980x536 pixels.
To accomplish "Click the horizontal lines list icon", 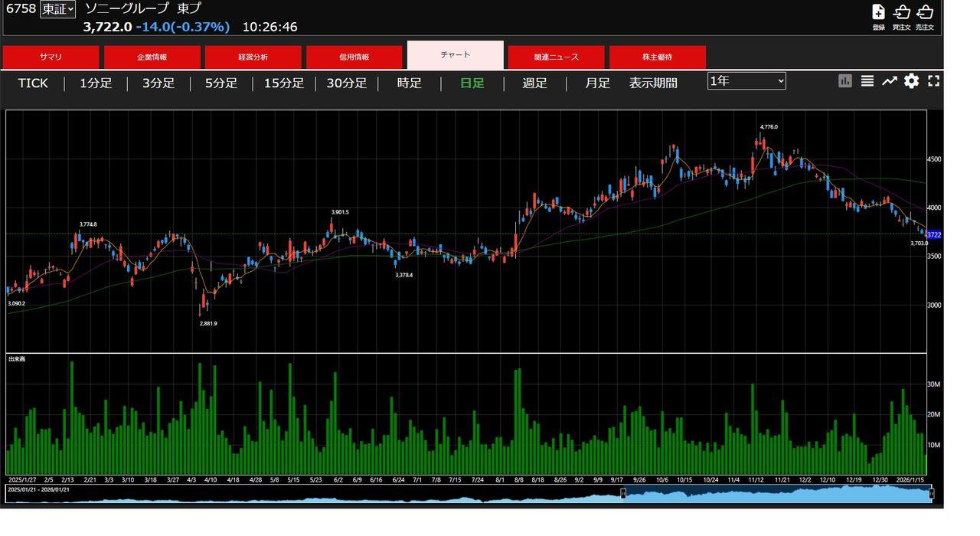I will (x=867, y=81).
